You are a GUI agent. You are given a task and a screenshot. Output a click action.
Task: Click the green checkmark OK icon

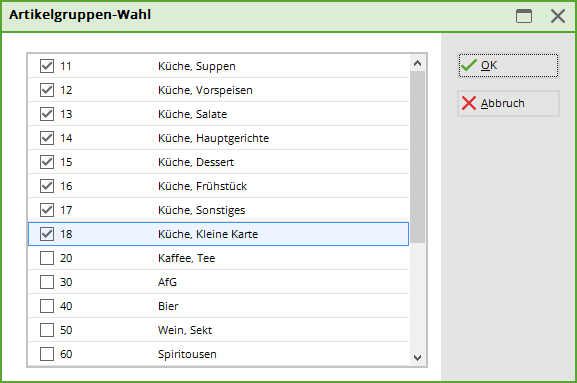click(469, 65)
